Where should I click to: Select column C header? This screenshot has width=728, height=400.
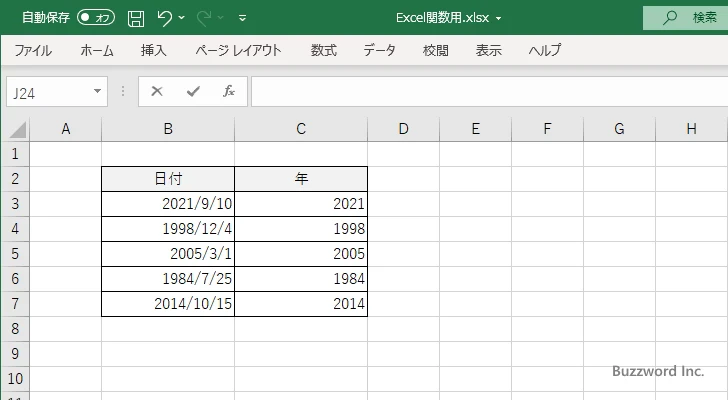301,129
